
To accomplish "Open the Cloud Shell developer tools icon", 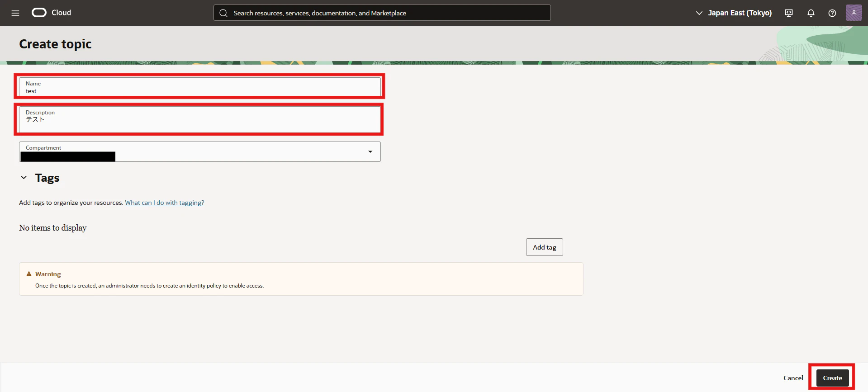I will point(789,13).
